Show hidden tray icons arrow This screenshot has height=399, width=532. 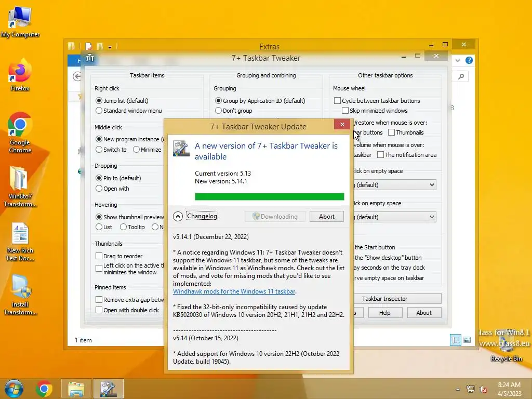pos(458,389)
